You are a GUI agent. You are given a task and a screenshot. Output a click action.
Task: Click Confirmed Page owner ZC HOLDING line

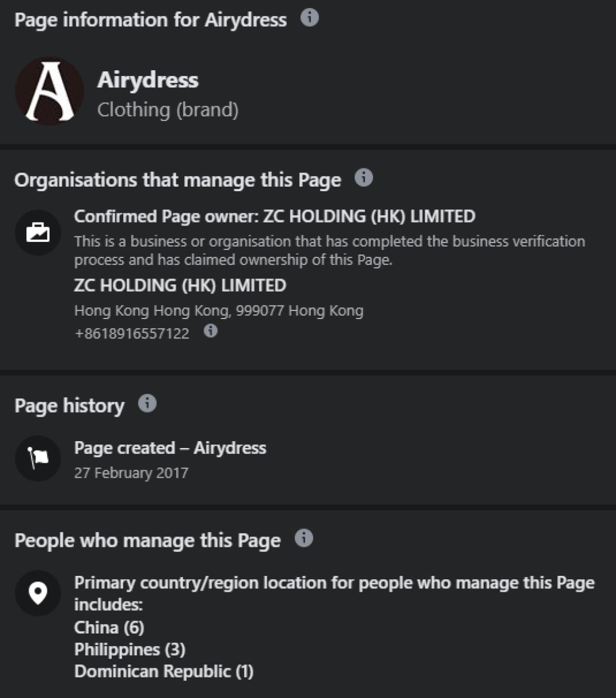274,216
